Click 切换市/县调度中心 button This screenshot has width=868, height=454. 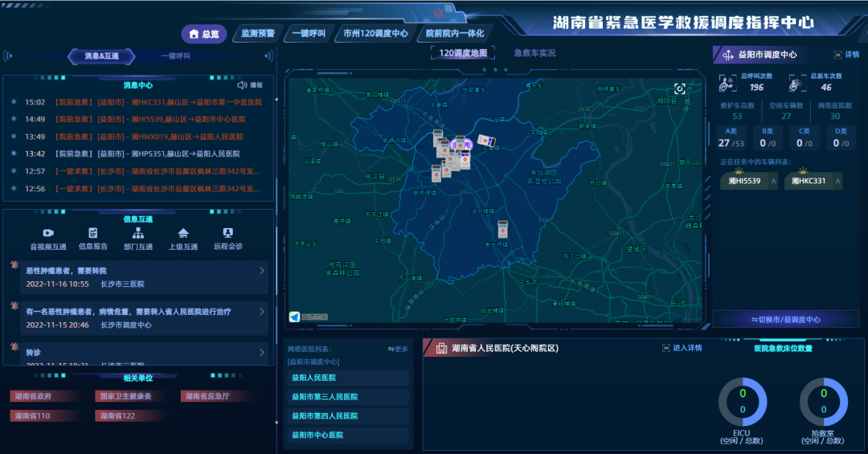pos(785,320)
